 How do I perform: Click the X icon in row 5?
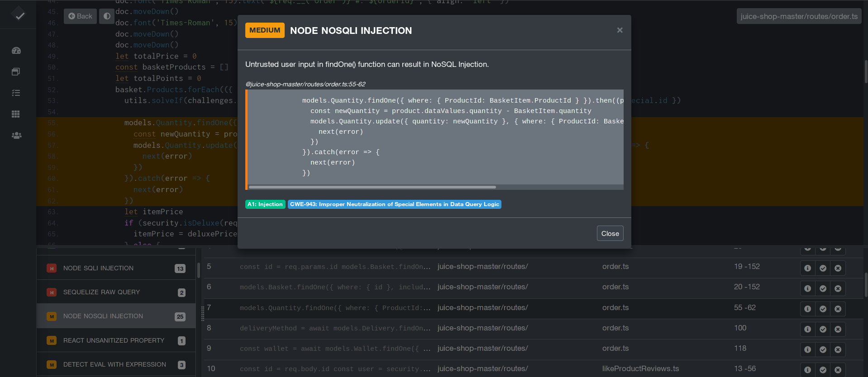(838, 268)
